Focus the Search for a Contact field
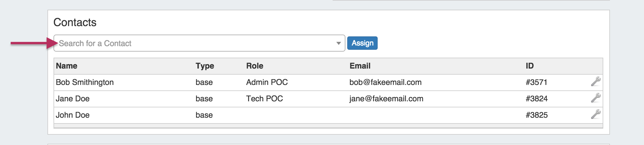 (x=195, y=43)
